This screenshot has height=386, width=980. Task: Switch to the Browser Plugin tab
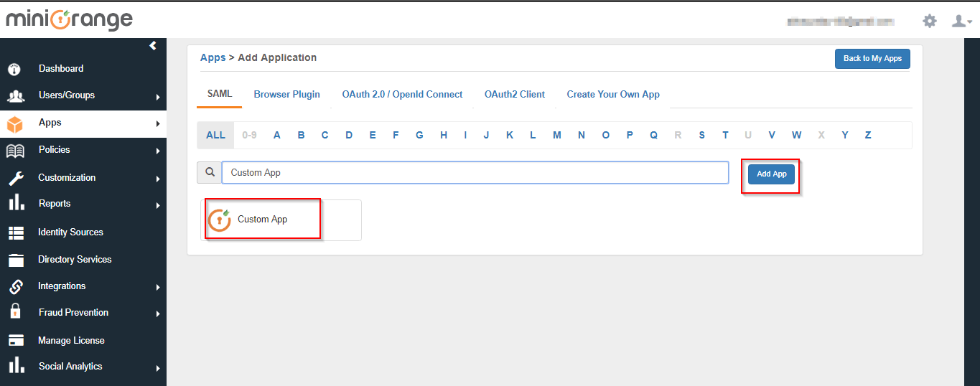(286, 94)
